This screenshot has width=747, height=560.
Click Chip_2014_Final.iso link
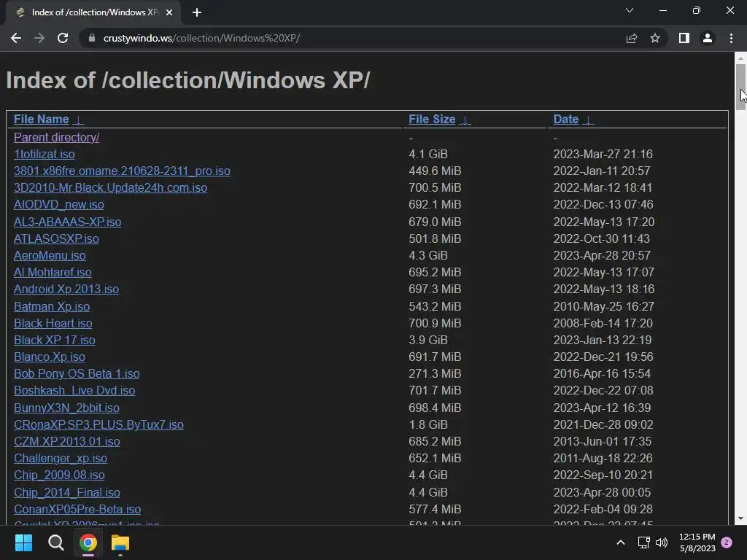pyautogui.click(x=66, y=492)
